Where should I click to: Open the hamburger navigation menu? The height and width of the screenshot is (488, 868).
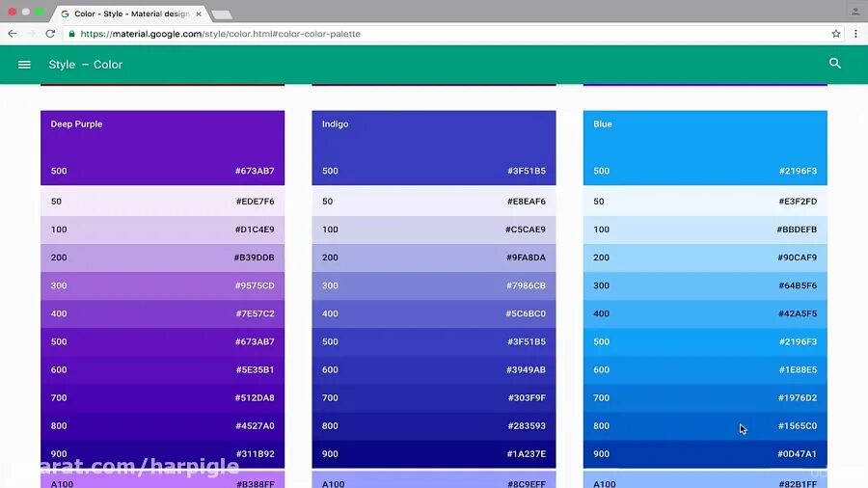click(x=24, y=65)
